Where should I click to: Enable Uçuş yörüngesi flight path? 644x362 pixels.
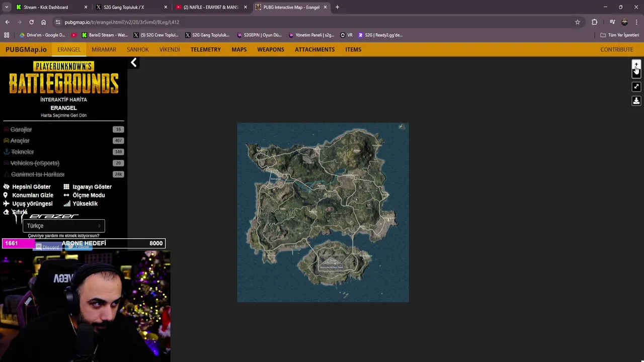(28, 204)
